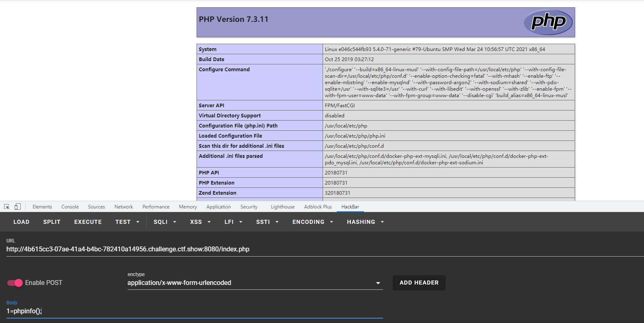
Task: Click the System row label
Action: coord(208,49)
